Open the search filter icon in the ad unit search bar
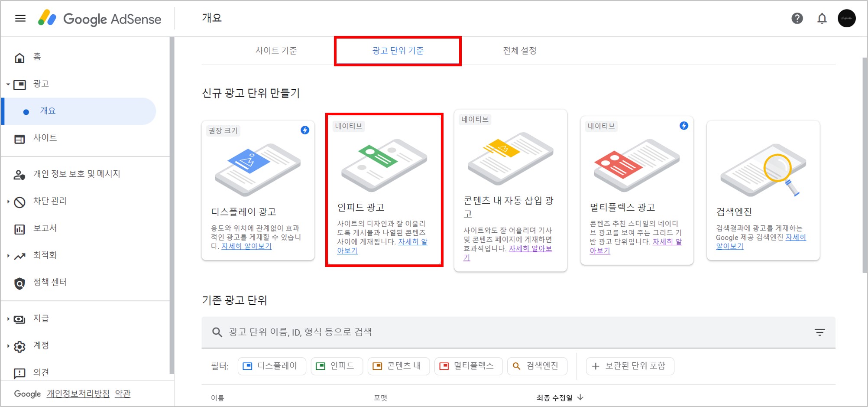The image size is (868, 407). coord(820,332)
